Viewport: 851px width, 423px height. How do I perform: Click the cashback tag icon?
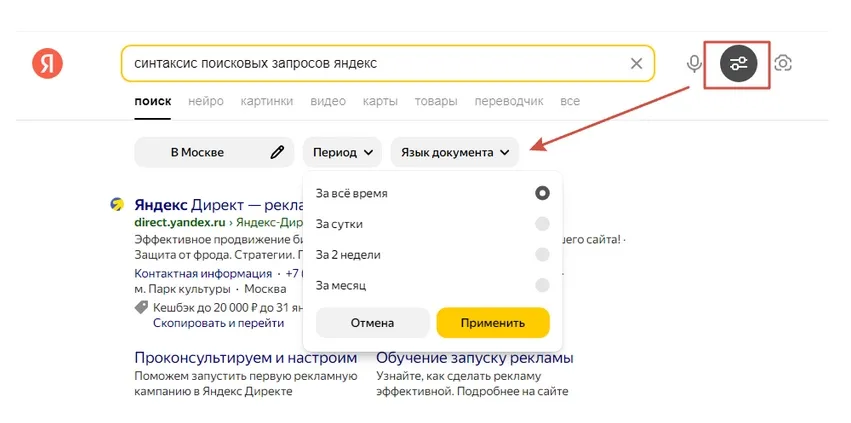coord(141,308)
